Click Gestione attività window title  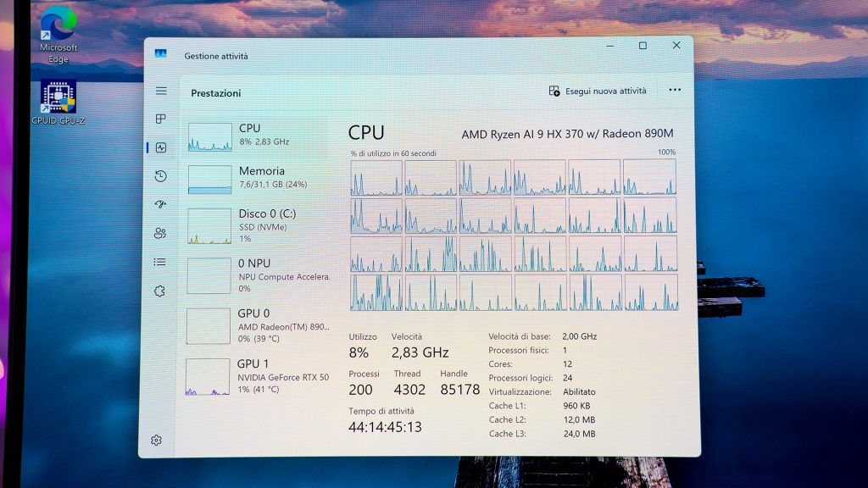pyautogui.click(x=216, y=56)
